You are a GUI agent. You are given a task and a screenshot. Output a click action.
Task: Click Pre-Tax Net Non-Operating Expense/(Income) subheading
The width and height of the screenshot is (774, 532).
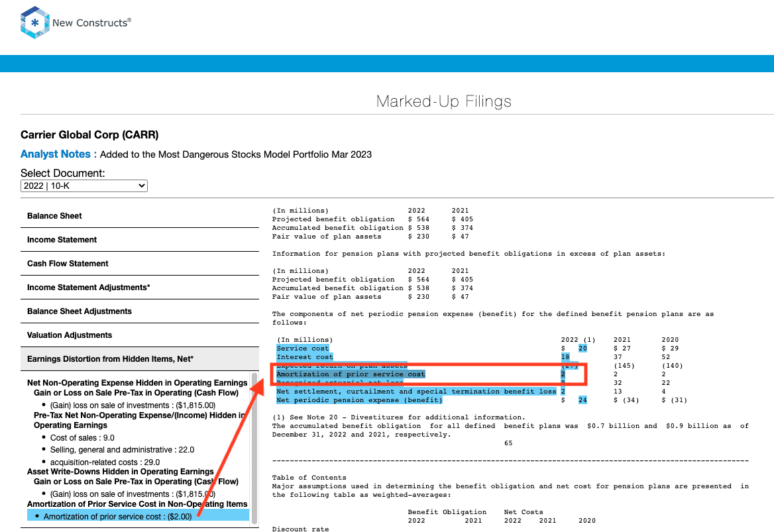pos(140,420)
